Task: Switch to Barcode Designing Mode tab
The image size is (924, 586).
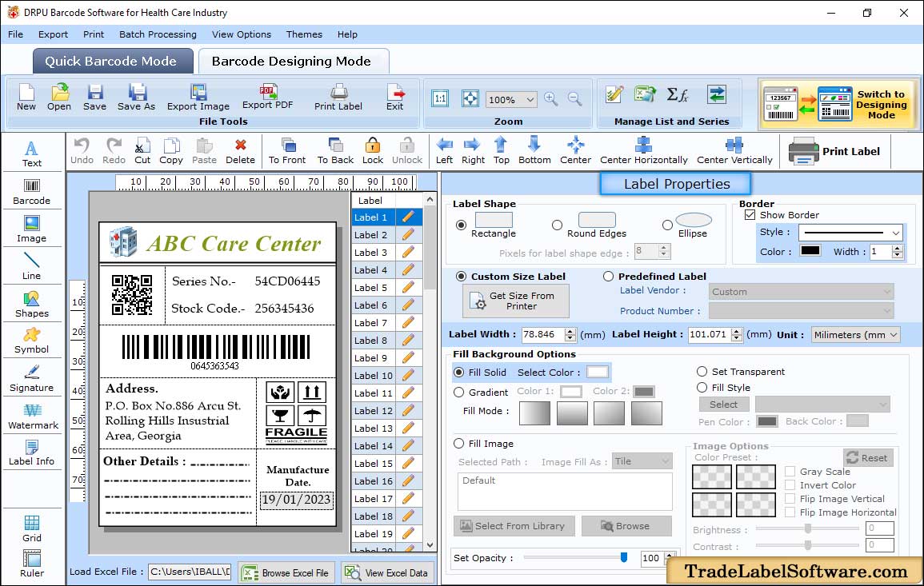Action: (x=293, y=62)
